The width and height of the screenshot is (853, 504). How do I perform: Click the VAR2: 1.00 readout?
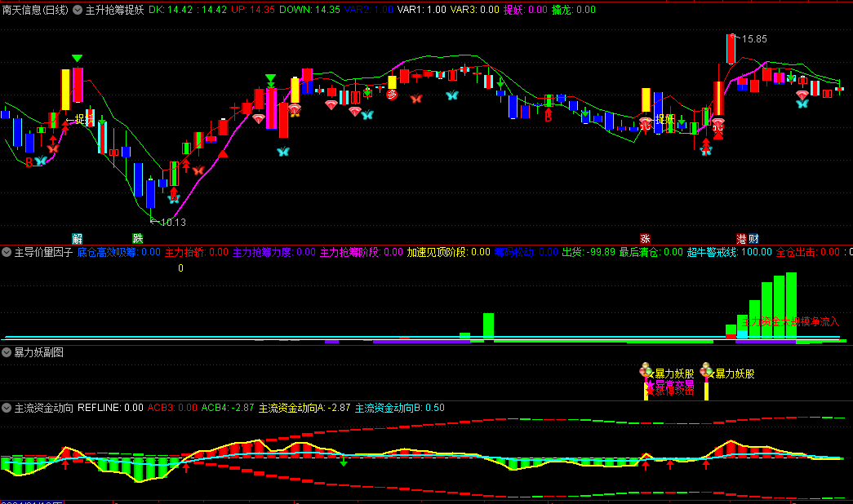pos(369,10)
